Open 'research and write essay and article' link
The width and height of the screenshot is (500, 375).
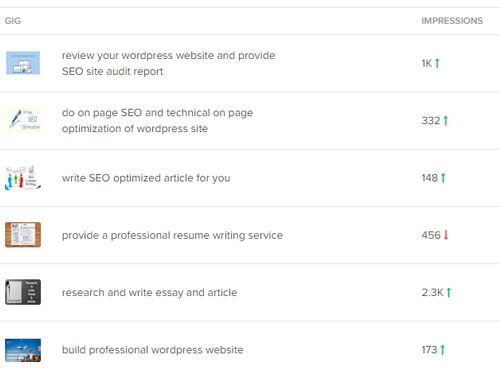coord(149,293)
